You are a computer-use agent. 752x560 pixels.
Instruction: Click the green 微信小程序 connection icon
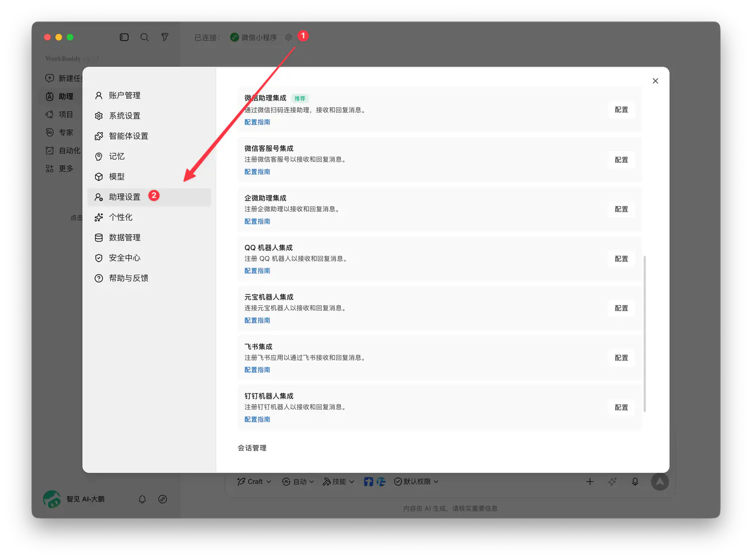234,37
